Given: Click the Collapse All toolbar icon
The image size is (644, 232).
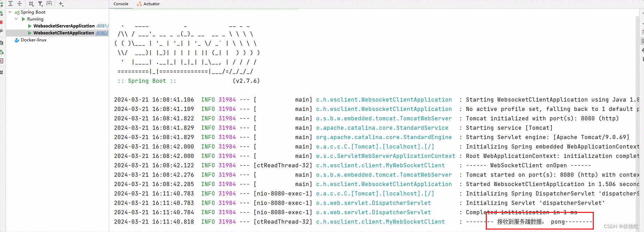Looking at the screenshot, I should point(20,3).
